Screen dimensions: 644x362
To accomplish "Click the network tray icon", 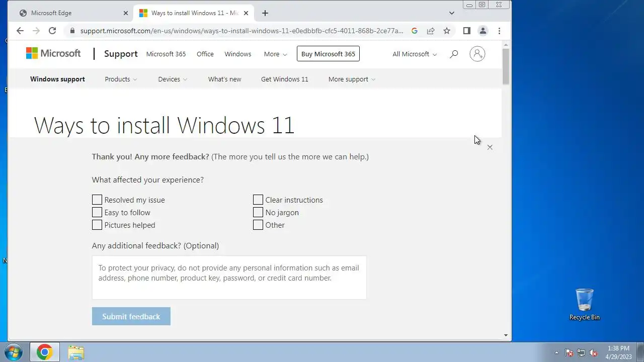I will point(581,352).
